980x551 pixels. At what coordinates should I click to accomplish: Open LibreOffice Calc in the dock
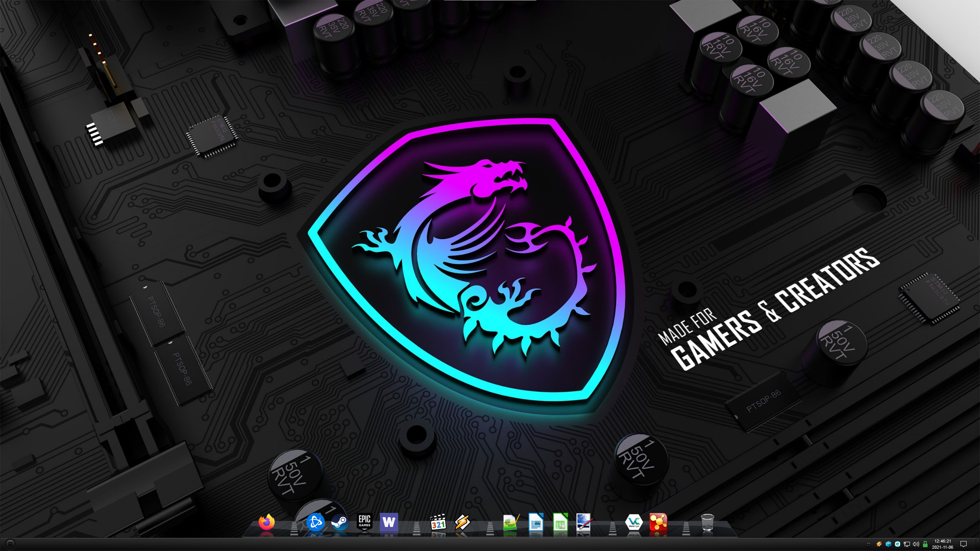(x=560, y=522)
